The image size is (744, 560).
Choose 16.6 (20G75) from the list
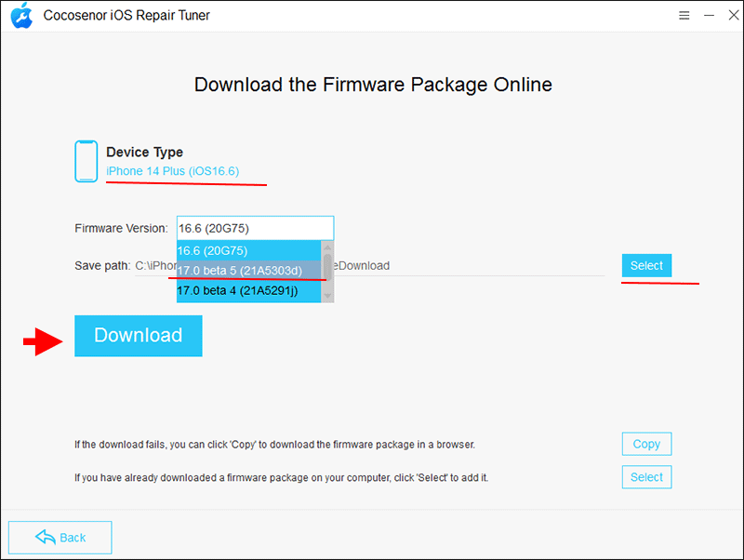point(248,250)
